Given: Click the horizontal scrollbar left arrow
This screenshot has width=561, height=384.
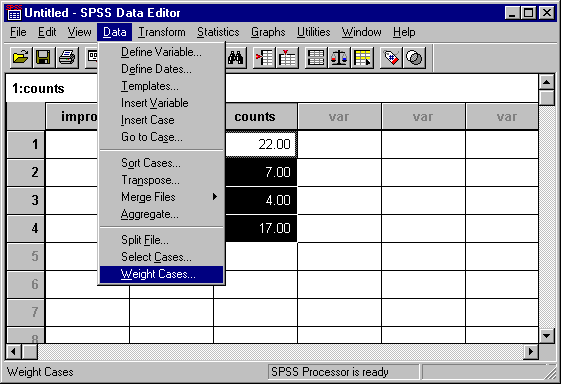Looking at the screenshot, I should pyautogui.click(x=14, y=352).
